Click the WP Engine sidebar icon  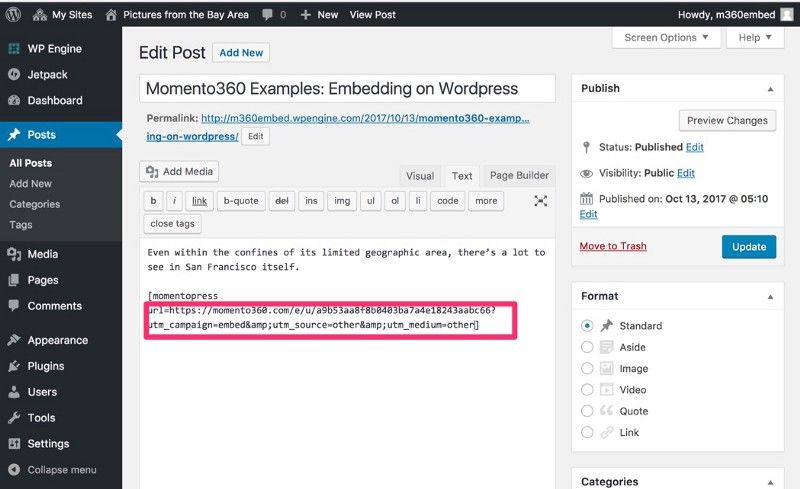coord(14,48)
